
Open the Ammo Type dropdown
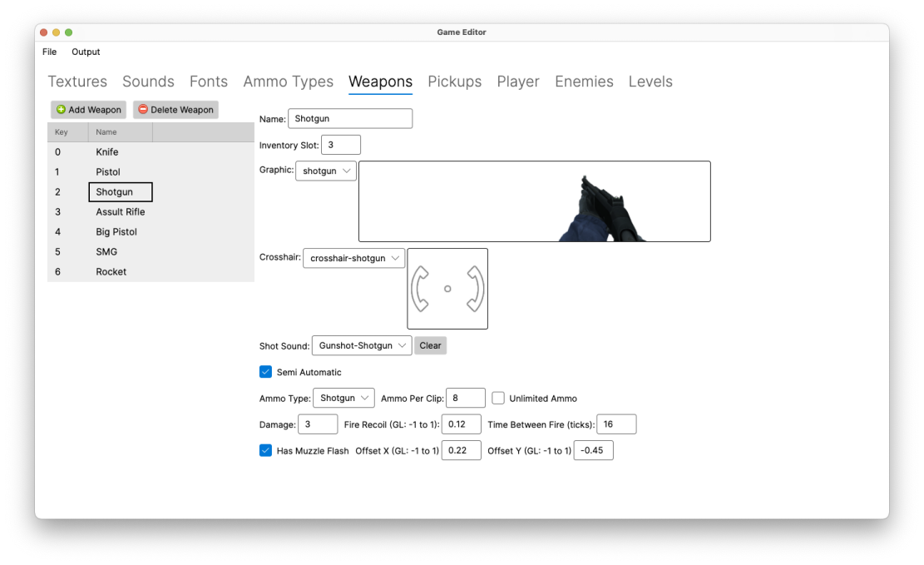coord(343,398)
